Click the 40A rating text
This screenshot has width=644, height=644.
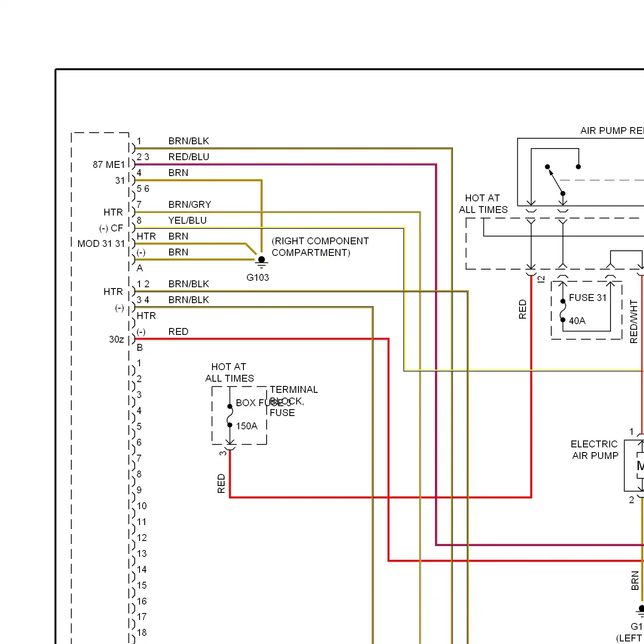[577, 321]
